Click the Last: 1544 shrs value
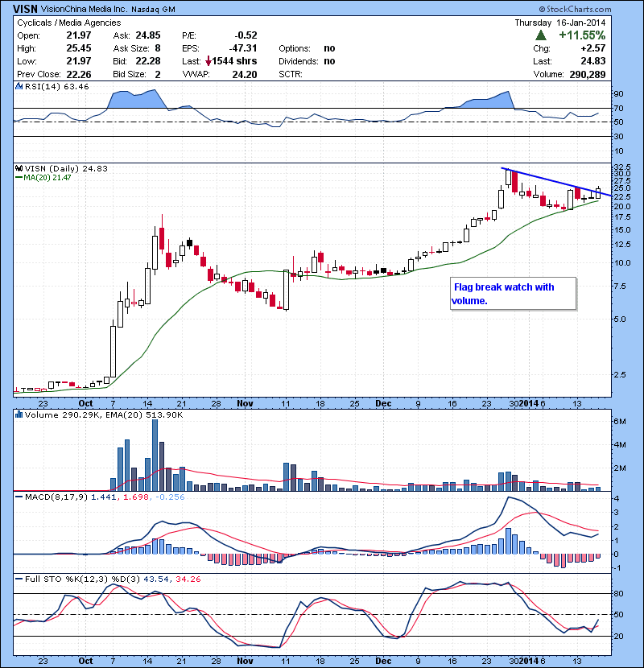The height and width of the screenshot is (668, 644). [234, 61]
